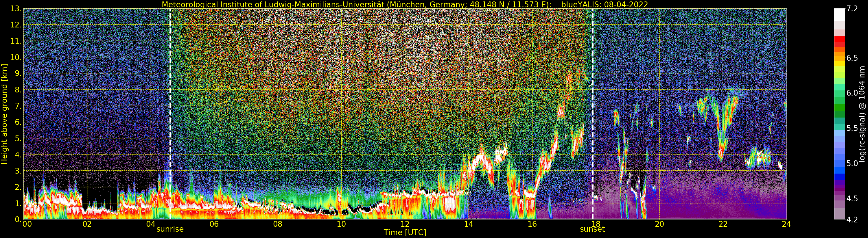Click the colorbar value '6.5'
868x238 pixels.
[x=852, y=58]
